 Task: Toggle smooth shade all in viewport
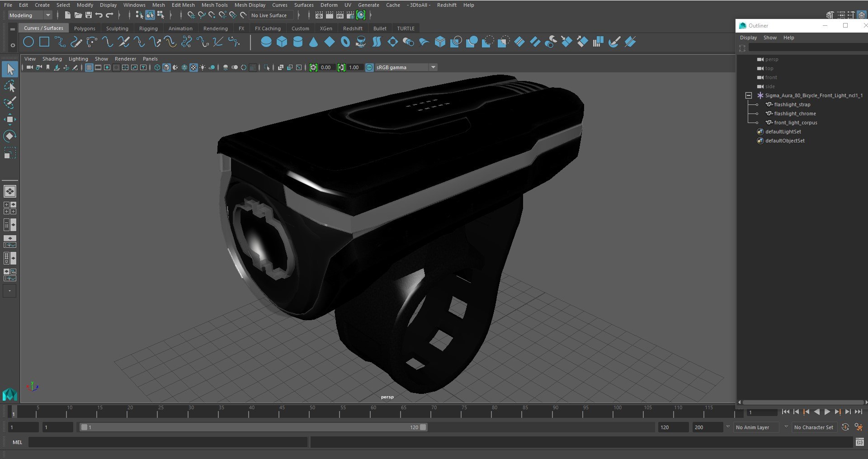pyautogui.click(x=166, y=67)
